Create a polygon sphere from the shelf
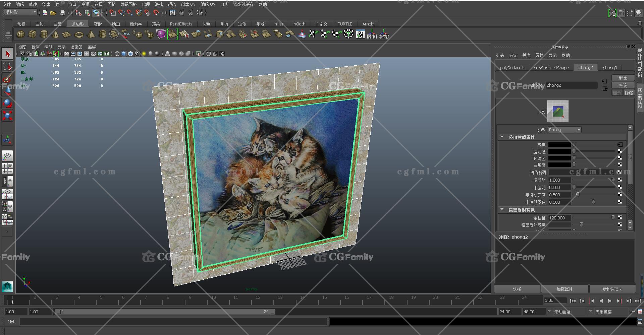Screen dimensions: 644x335 [20, 34]
